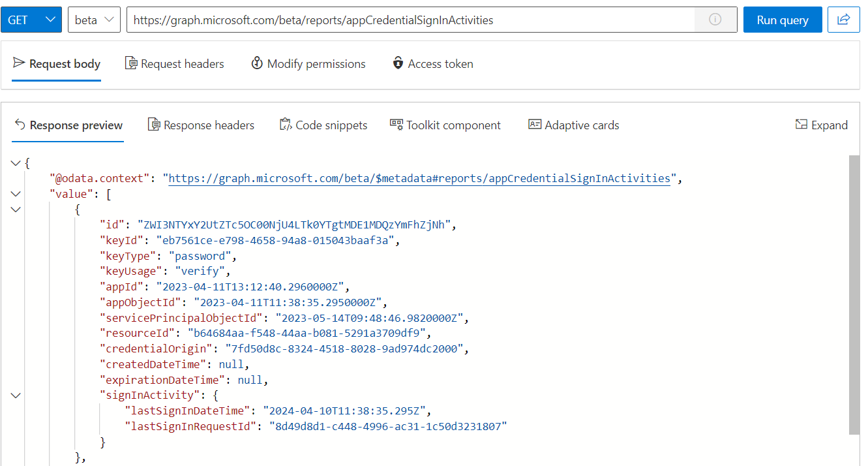868x466 pixels.
Task: Click the response vertical scrollbar
Action: [x=855, y=295]
